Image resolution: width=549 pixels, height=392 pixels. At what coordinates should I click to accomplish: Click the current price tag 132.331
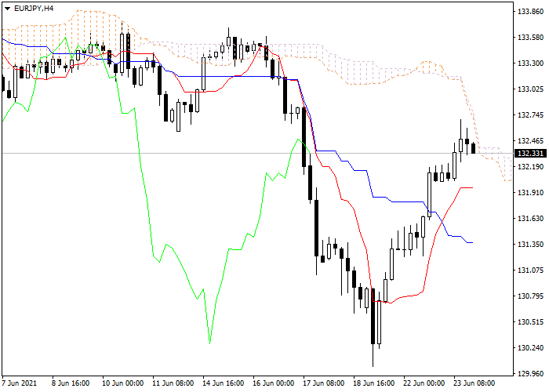[x=530, y=153]
